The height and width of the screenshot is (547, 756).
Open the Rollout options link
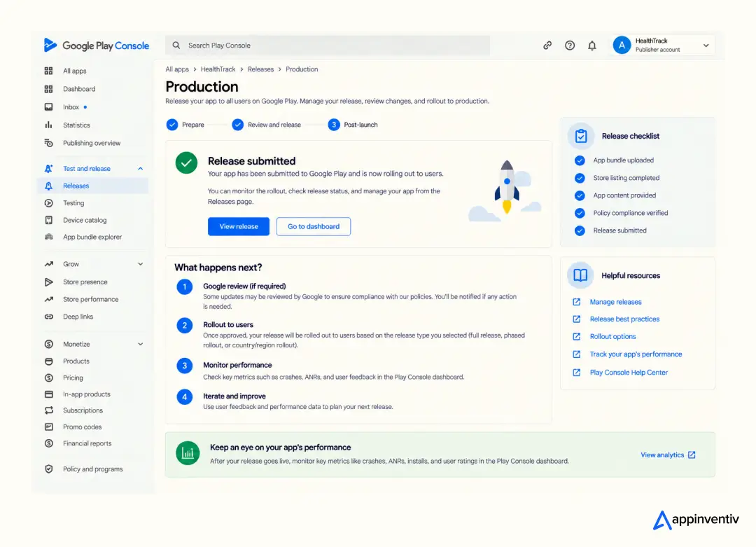pos(612,336)
